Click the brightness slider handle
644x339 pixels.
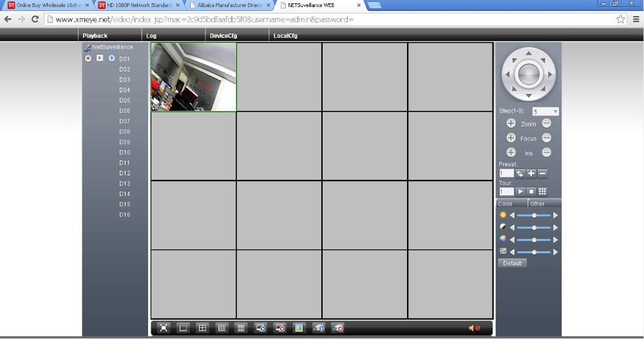[x=534, y=215]
